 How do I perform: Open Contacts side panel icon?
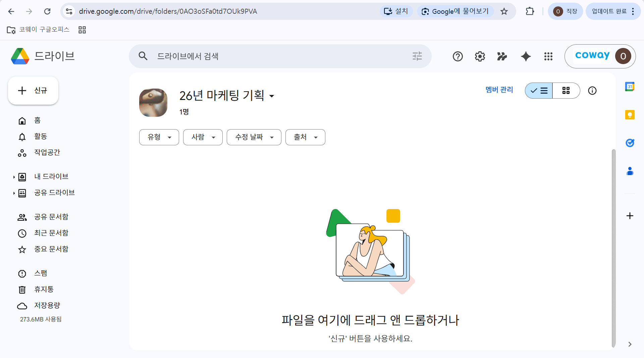coord(630,171)
